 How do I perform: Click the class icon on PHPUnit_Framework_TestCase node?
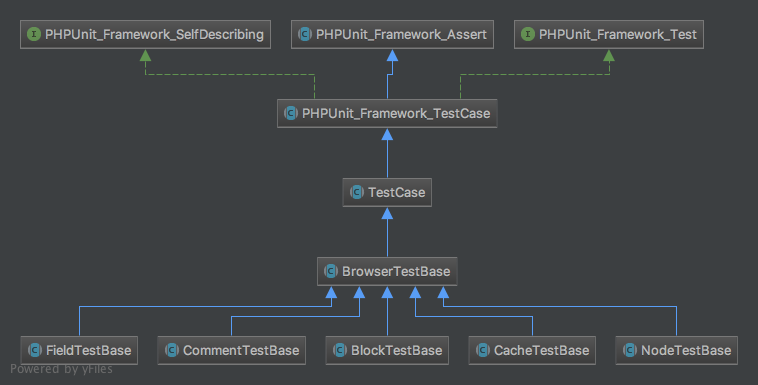291,113
